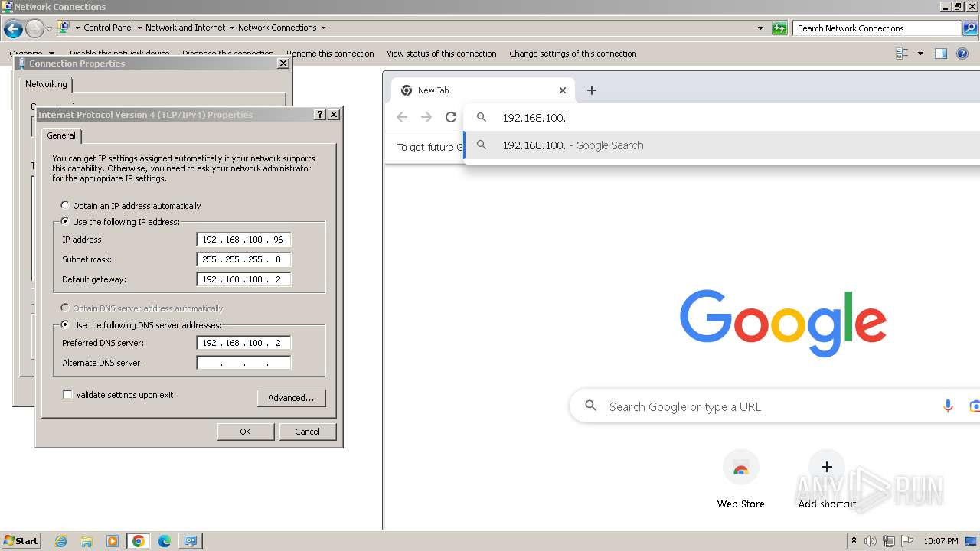This screenshot has height=551, width=980.
Task: Click the Preferred DNS server field
Action: click(243, 343)
